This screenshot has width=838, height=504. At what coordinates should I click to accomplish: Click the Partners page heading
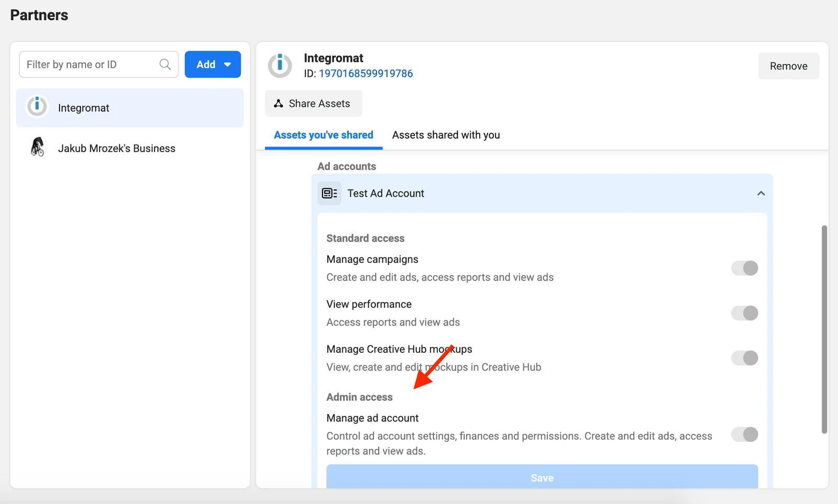[39, 15]
